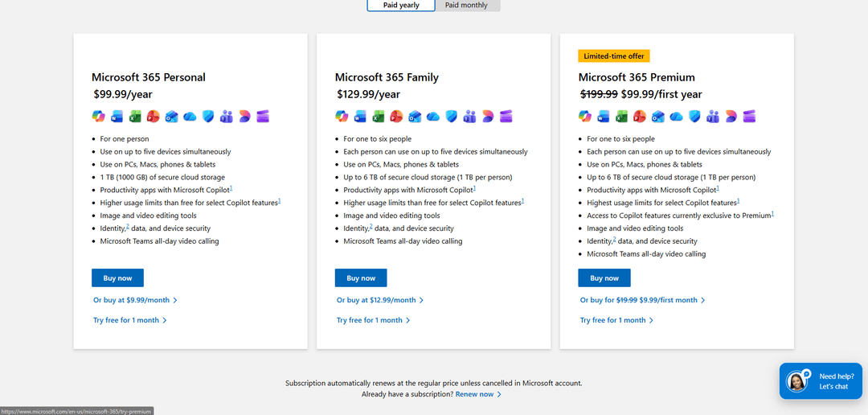Screen dimensions: 868x415
Task: Click the Clipchamp icon in the Personal card
Action: click(263, 117)
